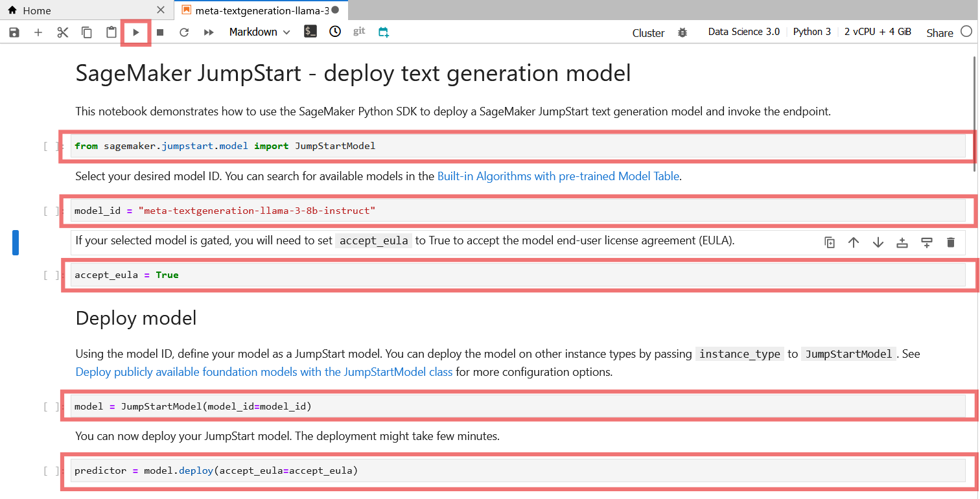Open Built-in Algorithms with pre-trained Model Table link

click(558, 176)
